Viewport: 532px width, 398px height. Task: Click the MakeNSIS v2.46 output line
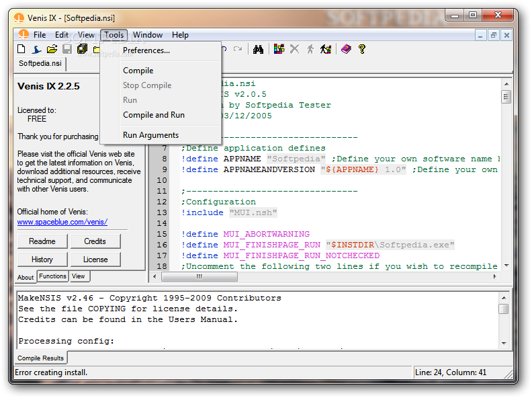150,298
